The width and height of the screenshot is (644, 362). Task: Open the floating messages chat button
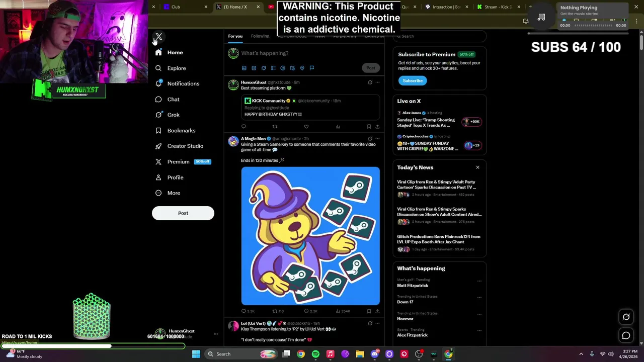[x=626, y=335]
